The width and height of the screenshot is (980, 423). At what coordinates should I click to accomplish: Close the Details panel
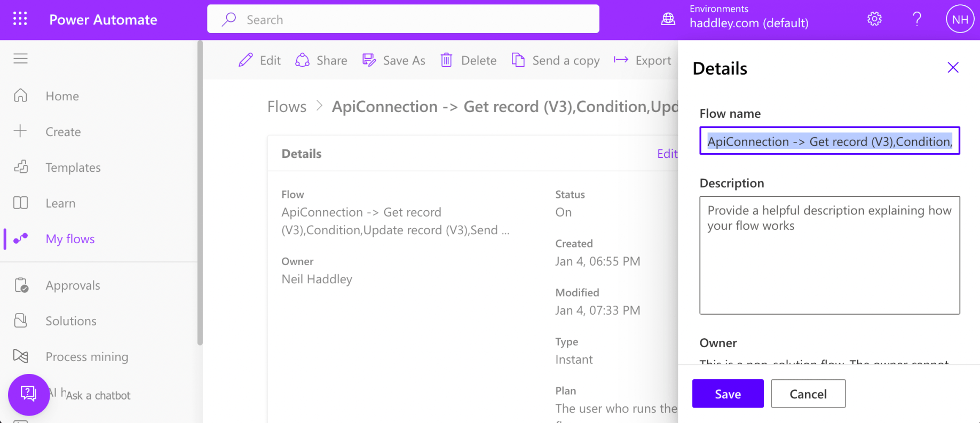(953, 68)
